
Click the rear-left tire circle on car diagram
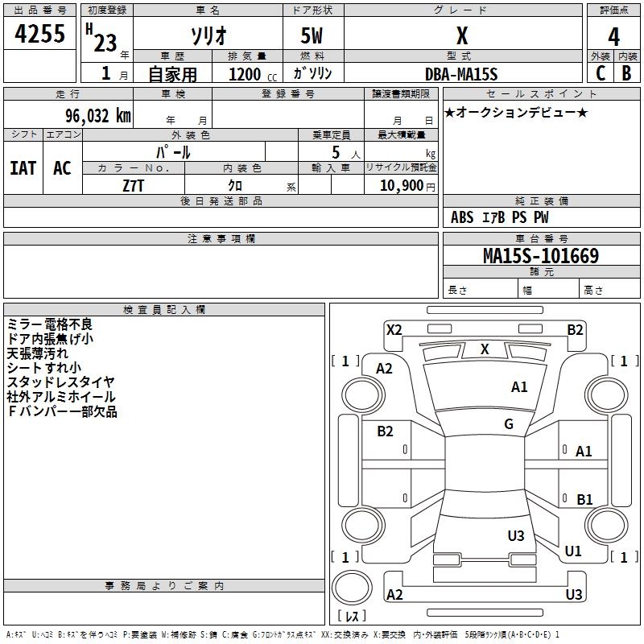[x=363, y=525]
